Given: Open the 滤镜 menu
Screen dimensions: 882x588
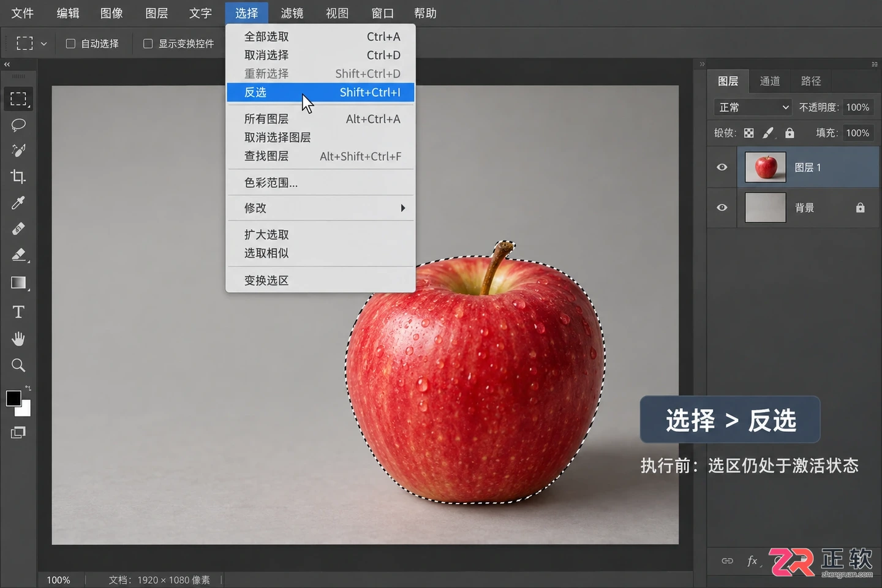Looking at the screenshot, I should tap(292, 13).
